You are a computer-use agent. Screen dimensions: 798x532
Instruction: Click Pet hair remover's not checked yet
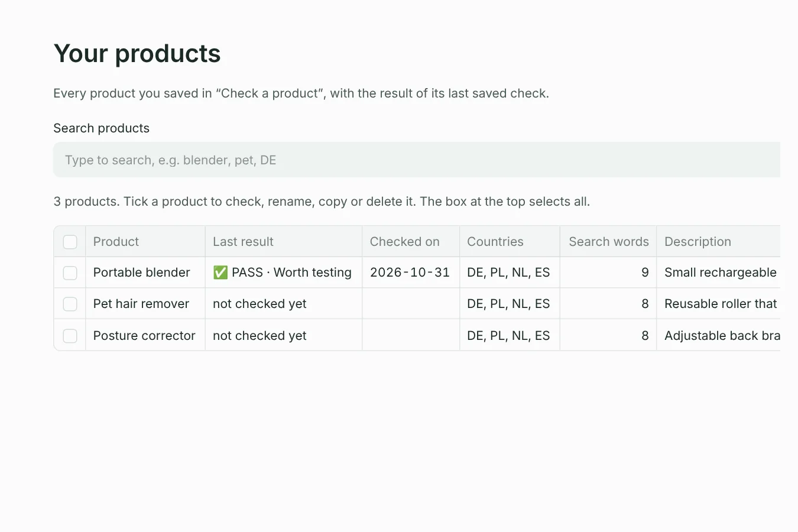[259, 304]
